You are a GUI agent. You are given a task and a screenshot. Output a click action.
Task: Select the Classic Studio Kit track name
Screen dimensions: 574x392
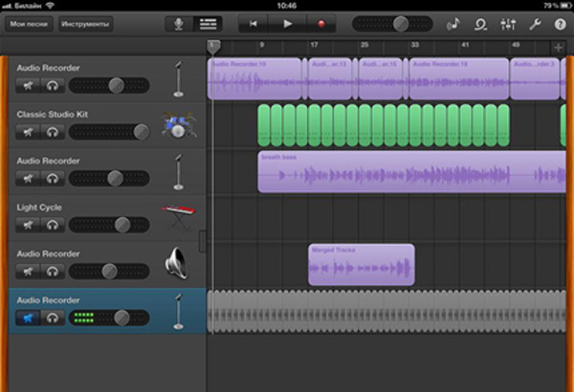(x=53, y=115)
